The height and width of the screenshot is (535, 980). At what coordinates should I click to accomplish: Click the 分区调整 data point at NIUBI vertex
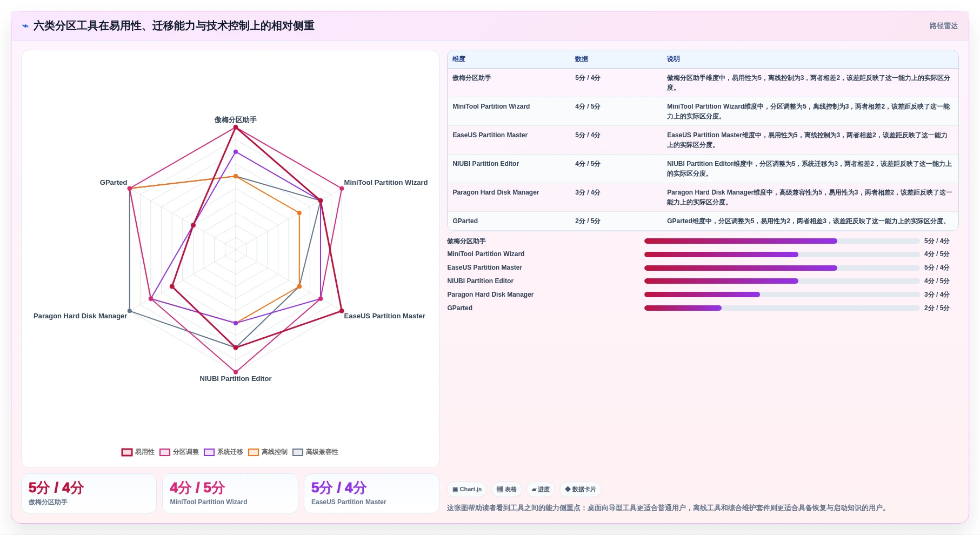click(x=235, y=372)
